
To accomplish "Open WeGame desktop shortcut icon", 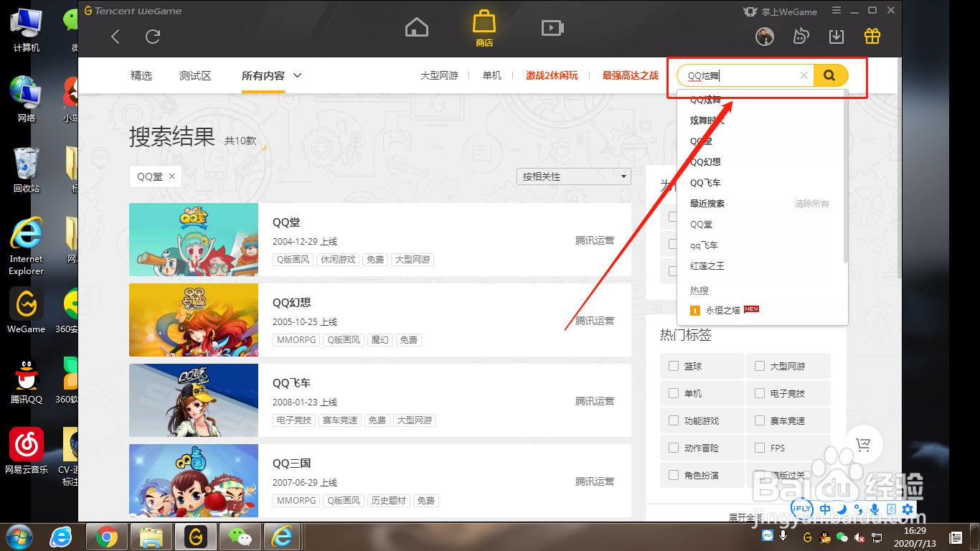I will (x=27, y=310).
